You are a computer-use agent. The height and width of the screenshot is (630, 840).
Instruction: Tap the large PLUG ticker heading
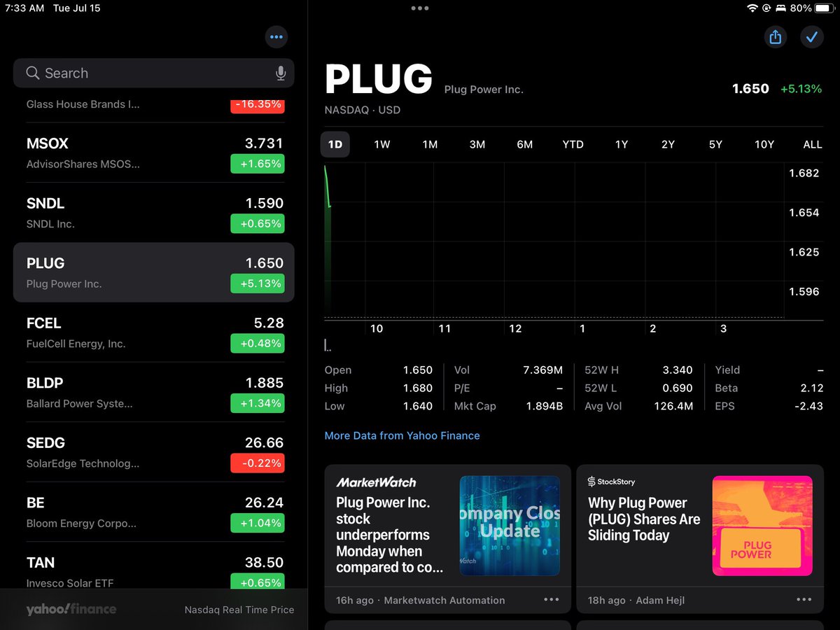point(379,79)
